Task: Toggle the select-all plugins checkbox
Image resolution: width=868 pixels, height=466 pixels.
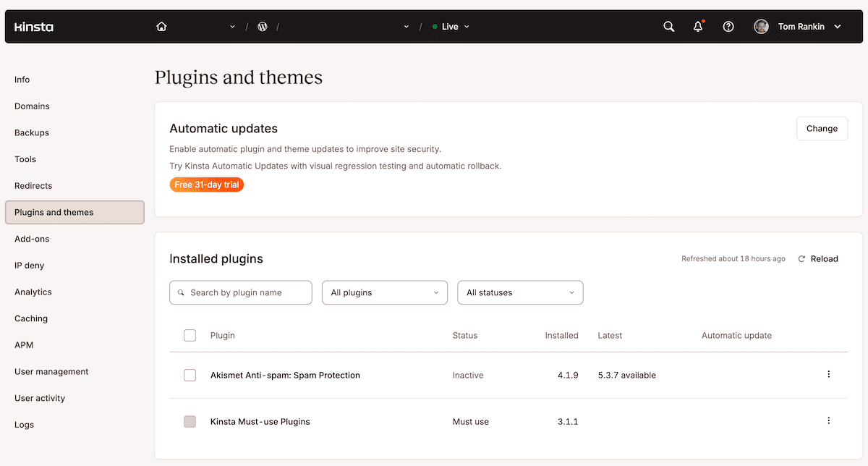Action: pyautogui.click(x=190, y=335)
